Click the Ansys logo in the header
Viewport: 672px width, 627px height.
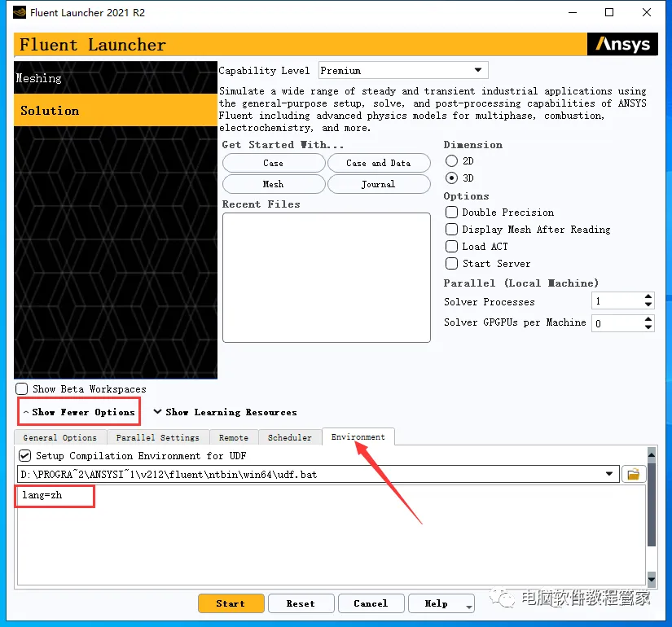[622, 44]
